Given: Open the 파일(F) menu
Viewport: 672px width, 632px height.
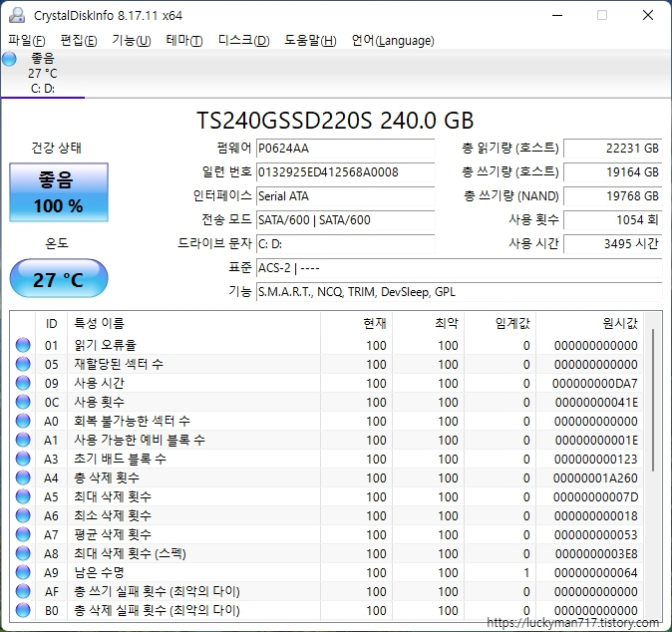Looking at the screenshot, I should 26,40.
